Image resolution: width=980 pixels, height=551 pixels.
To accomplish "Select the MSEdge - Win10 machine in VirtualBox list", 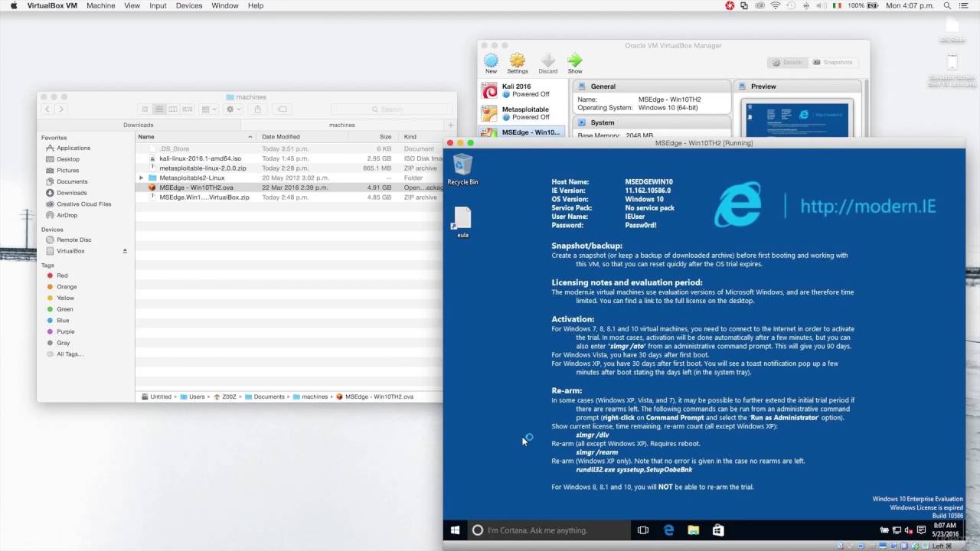I will pyautogui.click(x=522, y=132).
